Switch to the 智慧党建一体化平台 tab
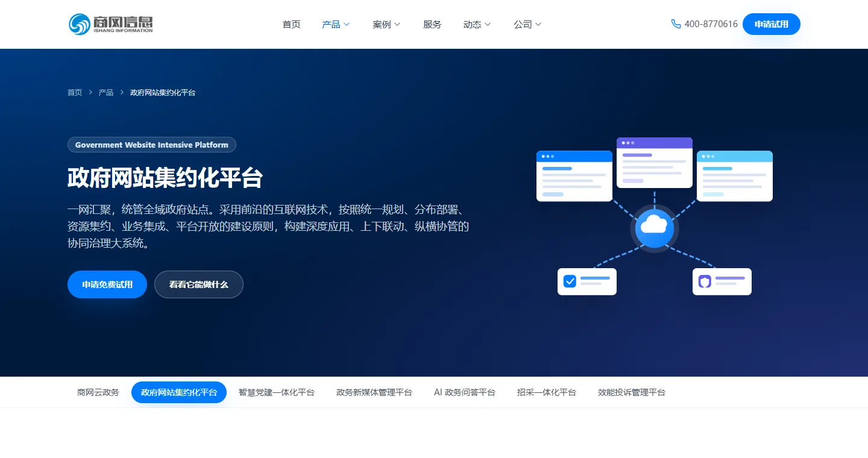This screenshot has width=868, height=458. 277,392
